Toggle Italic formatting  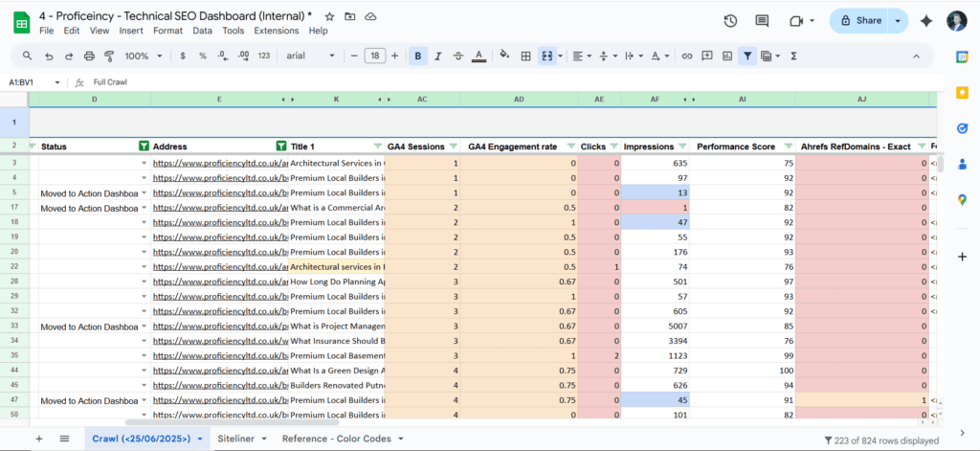coord(438,56)
